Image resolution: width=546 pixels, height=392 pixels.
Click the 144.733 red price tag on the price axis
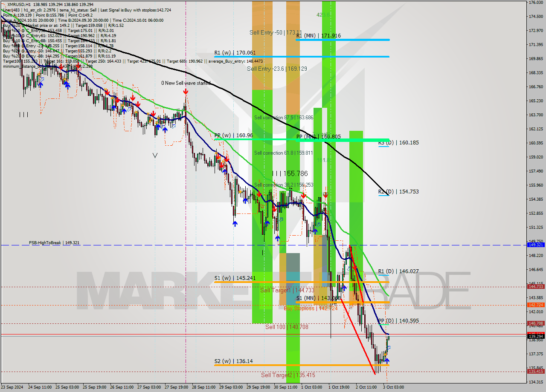point(536,287)
